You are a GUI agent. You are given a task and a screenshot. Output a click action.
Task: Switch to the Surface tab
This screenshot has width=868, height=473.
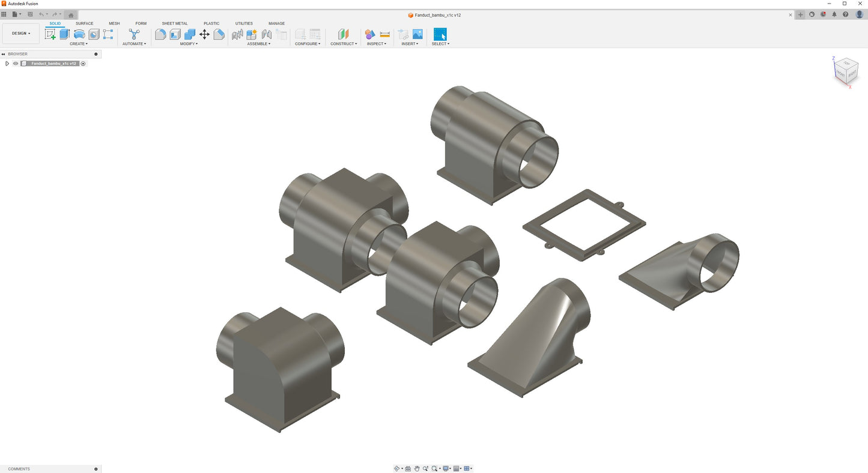(x=84, y=23)
